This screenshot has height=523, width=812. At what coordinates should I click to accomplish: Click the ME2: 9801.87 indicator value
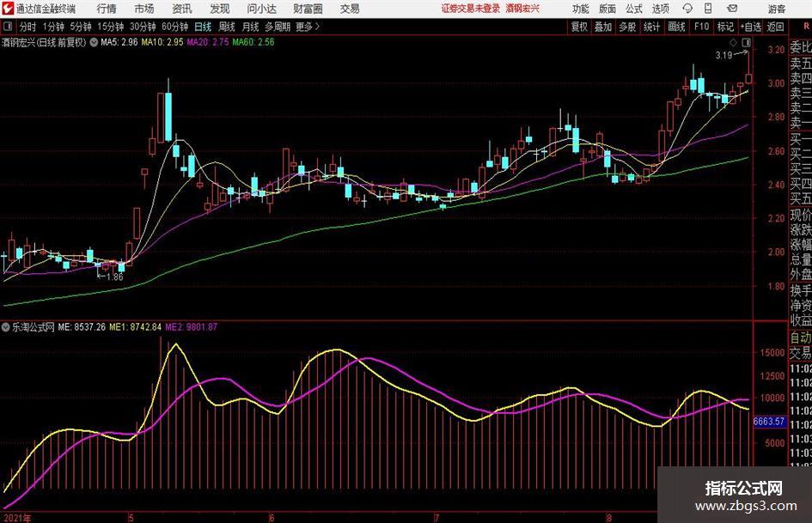tap(191, 327)
